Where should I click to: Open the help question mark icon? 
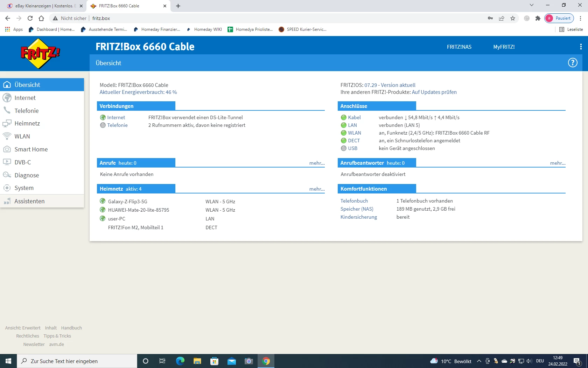click(573, 63)
